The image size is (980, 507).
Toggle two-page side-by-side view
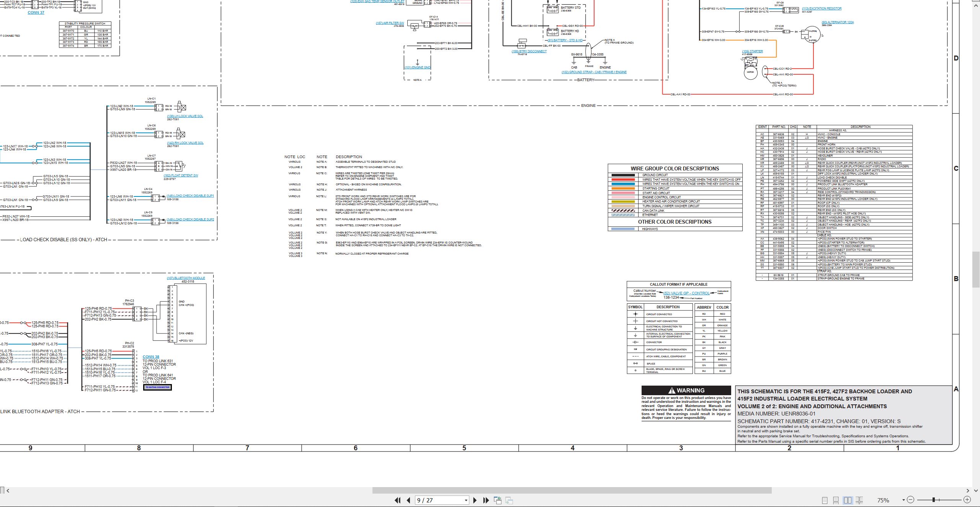click(x=848, y=500)
